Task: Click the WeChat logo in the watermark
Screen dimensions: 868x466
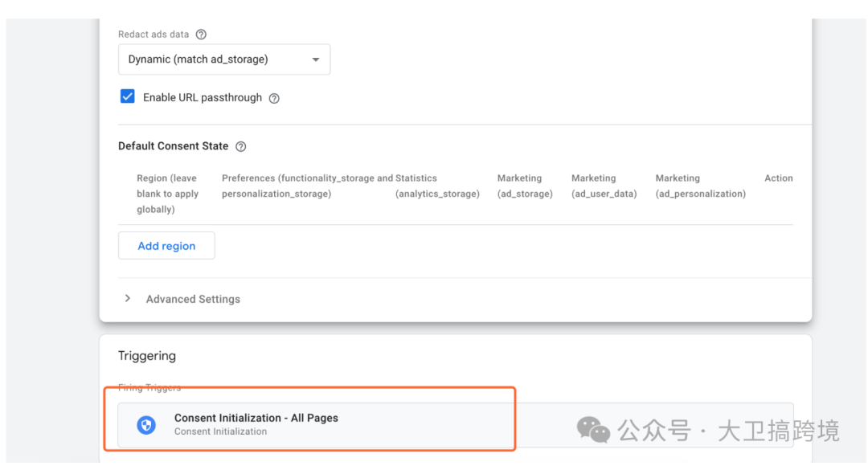Action: (593, 430)
